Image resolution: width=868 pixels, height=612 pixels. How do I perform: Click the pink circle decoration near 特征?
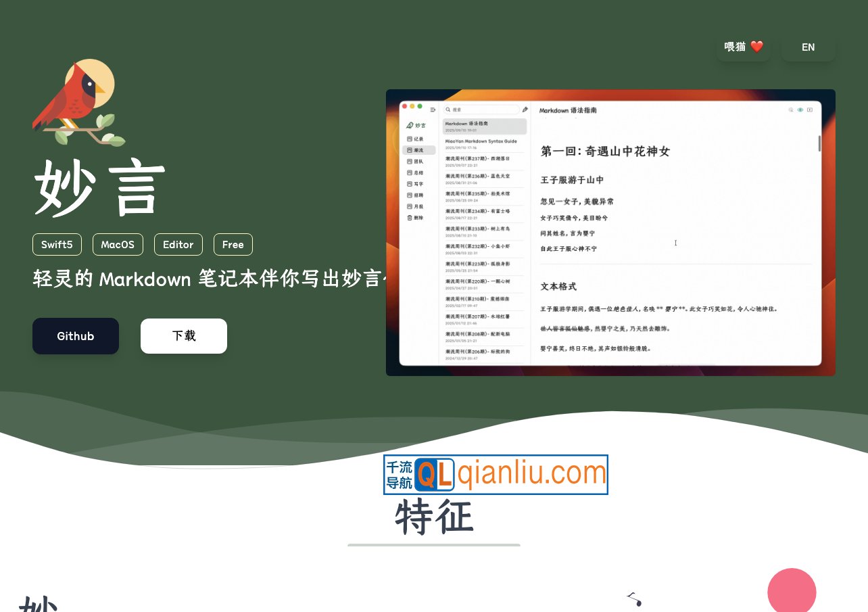[792, 592]
